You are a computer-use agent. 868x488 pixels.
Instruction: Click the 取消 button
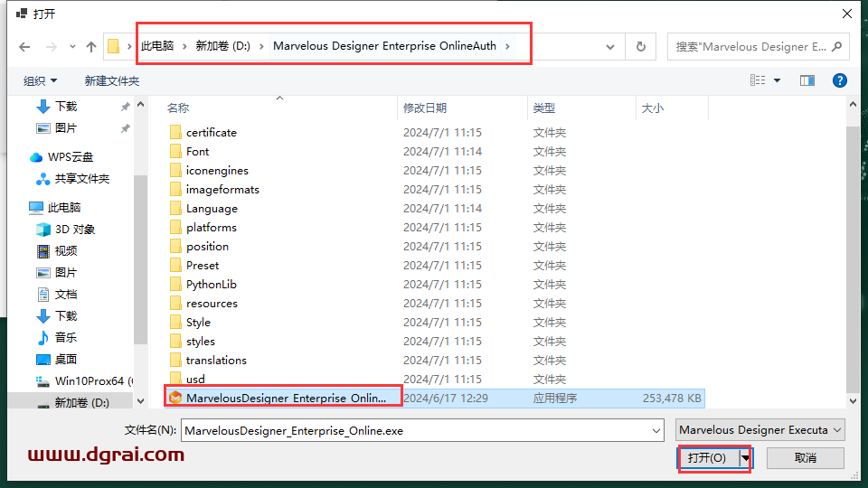coord(805,458)
